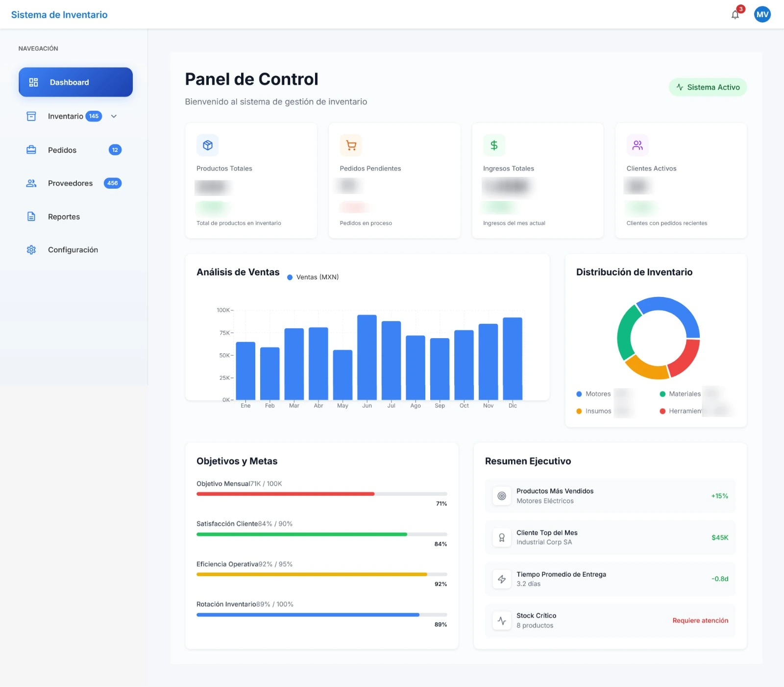
Task: Click the Reportes document icon
Action: click(x=31, y=216)
